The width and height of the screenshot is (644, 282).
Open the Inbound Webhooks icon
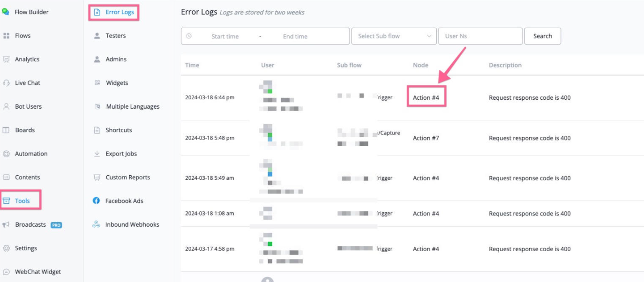point(96,224)
